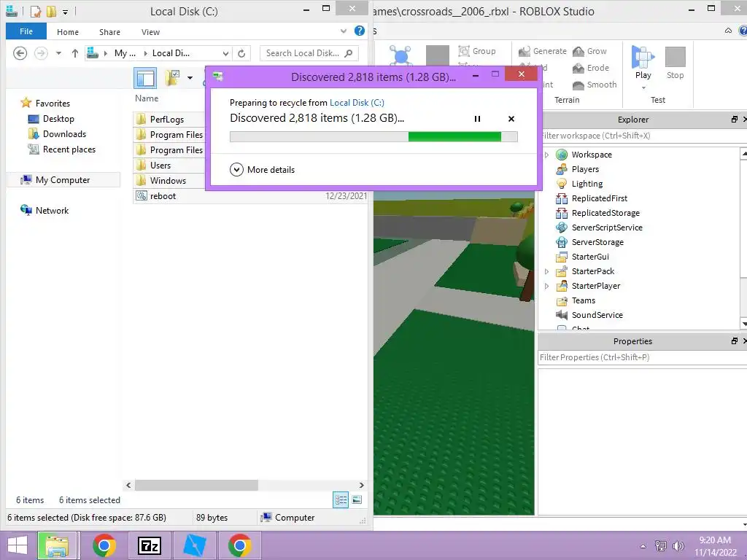This screenshot has width=747, height=560.
Task: Open the Windows Start button
Action: [18, 545]
